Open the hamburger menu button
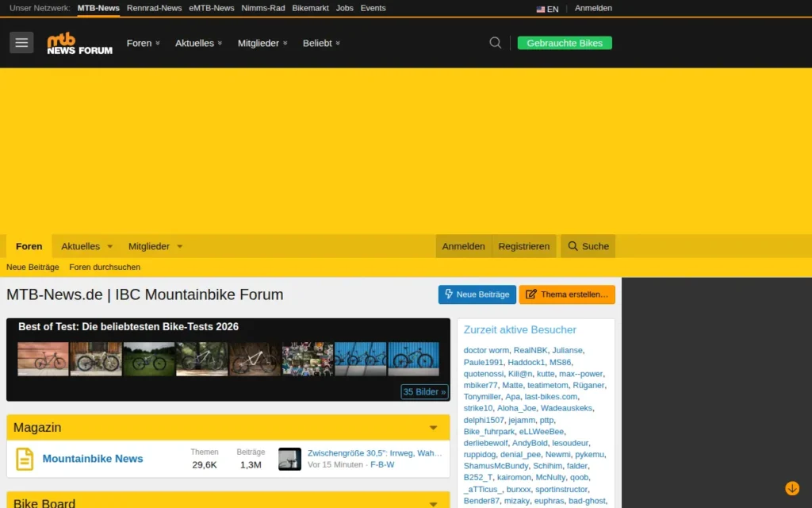 click(x=21, y=43)
